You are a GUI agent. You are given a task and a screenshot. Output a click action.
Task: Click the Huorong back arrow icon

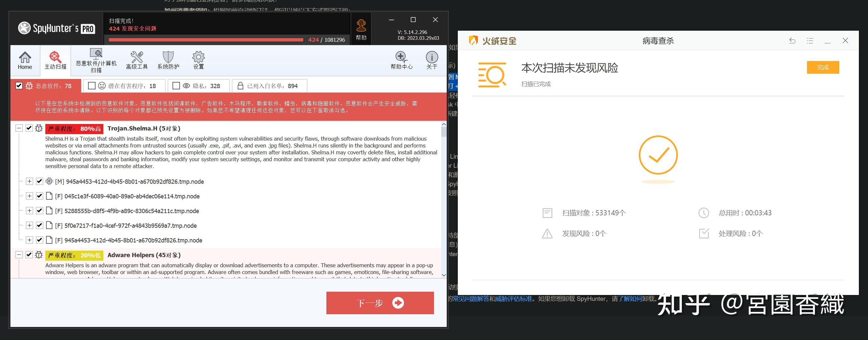pyautogui.click(x=792, y=41)
